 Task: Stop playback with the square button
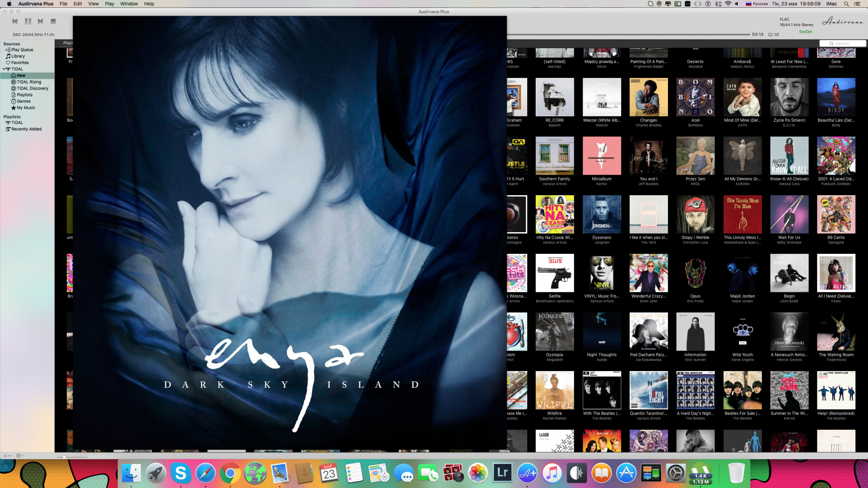pos(53,21)
